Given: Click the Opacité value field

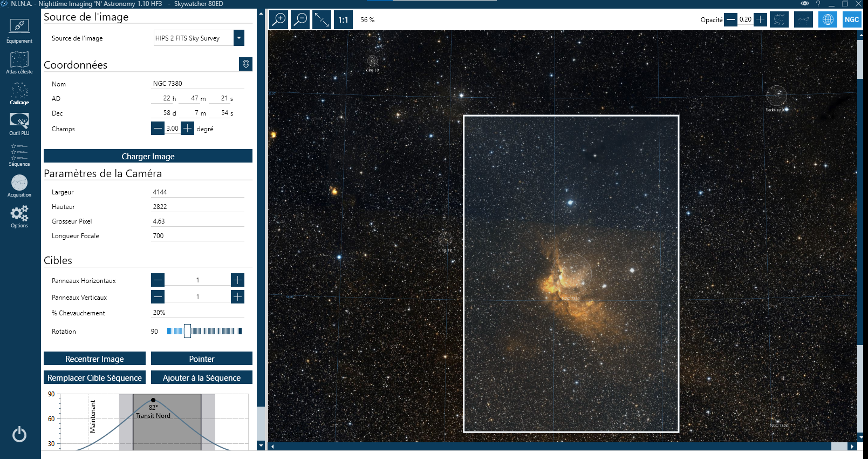Looking at the screenshot, I should (x=746, y=19).
